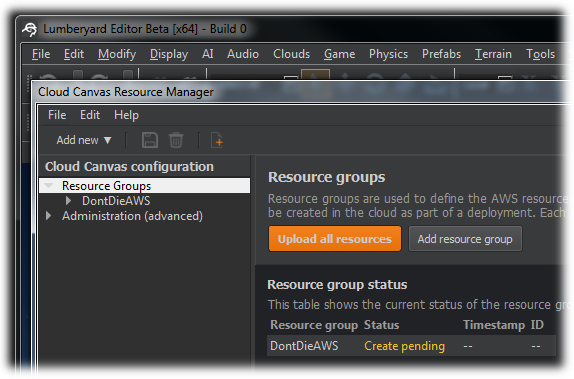Click the Save disk icon in toolbar
Image resolution: width=574 pixels, height=379 pixels.
[x=150, y=140]
